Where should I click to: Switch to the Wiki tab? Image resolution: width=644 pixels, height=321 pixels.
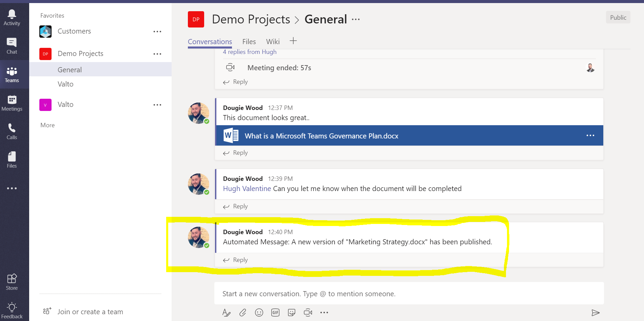[x=273, y=42]
